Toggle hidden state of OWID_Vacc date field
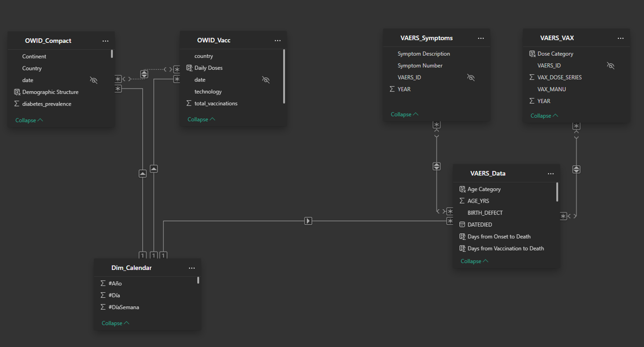The image size is (644, 347). pos(266,80)
